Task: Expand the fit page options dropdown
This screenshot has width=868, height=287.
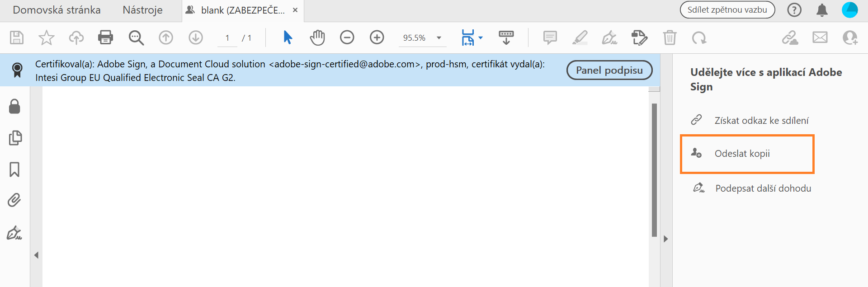Action: click(x=481, y=38)
